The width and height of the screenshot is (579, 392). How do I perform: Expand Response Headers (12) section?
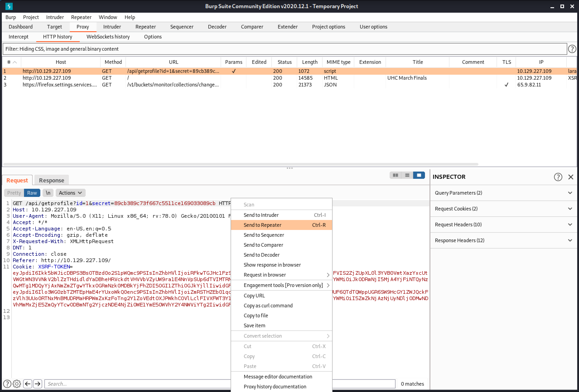504,240
